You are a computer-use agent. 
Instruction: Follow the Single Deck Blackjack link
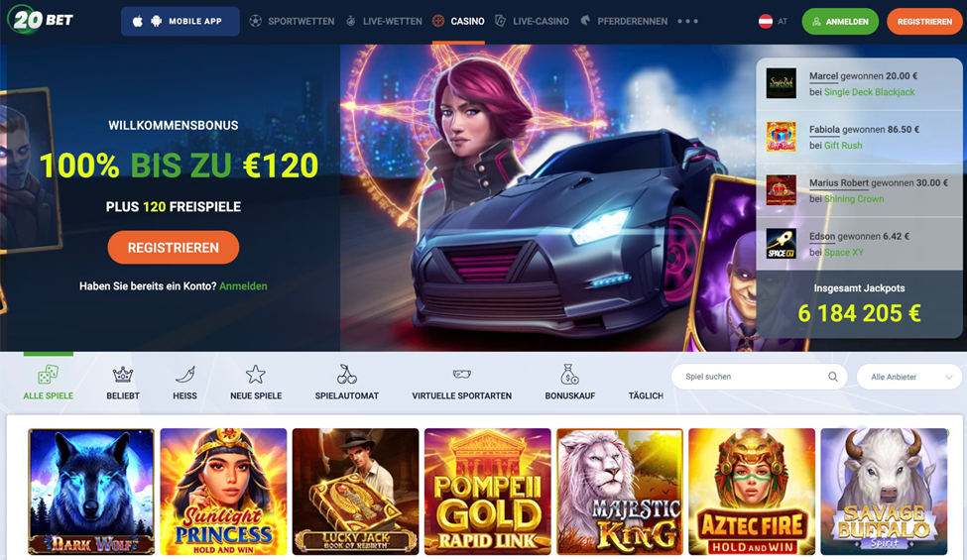(x=869, y=92)
